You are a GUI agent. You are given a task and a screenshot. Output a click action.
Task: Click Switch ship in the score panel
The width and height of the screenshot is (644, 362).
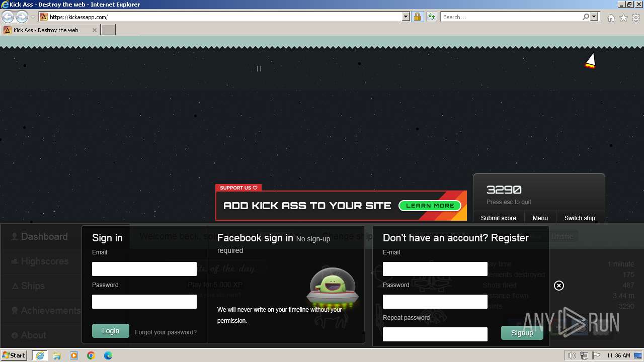(580, 218)
